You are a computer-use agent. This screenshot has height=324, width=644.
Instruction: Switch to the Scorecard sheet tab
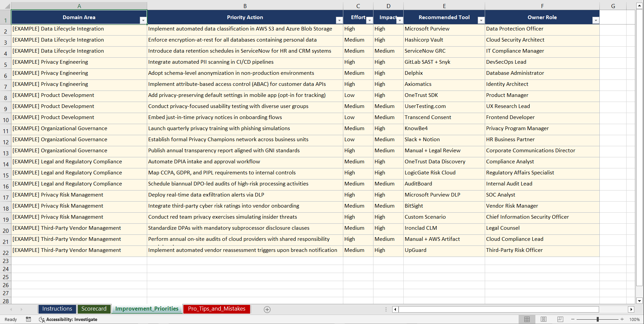point(94,309)
